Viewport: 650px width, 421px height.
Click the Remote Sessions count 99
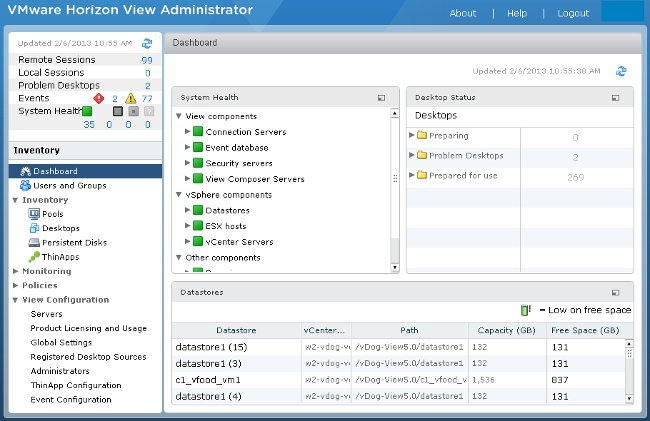point(147,60)
